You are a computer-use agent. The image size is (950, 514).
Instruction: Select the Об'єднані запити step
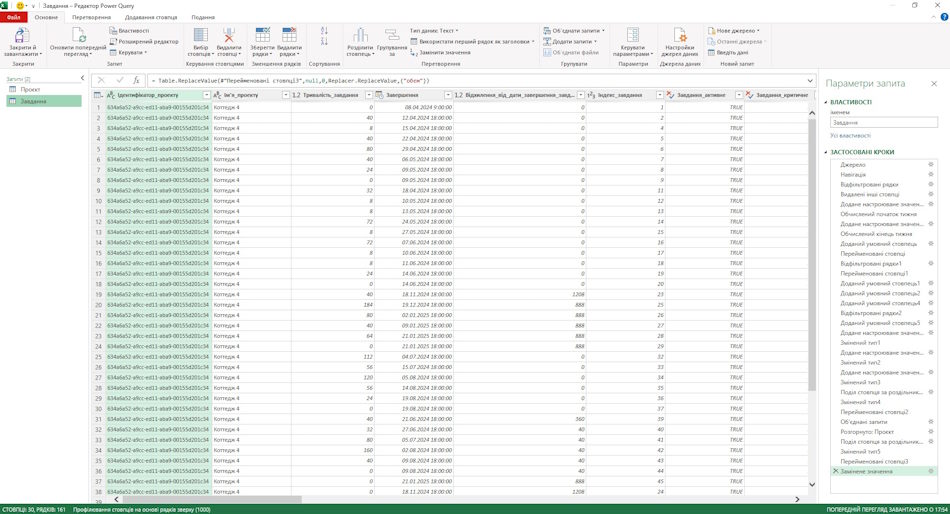click(883, 422)
